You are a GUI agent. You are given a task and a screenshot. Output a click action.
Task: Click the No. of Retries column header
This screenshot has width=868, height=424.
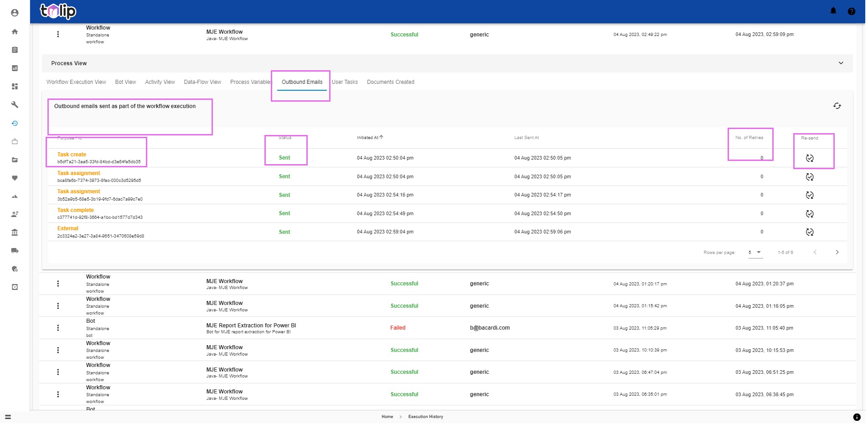(749, 138)
